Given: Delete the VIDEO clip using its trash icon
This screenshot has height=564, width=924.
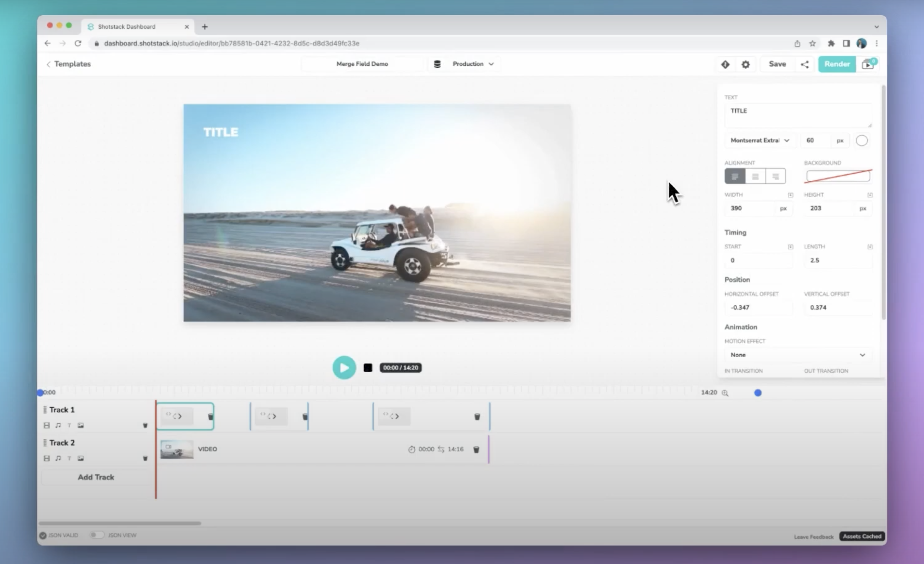Looking at the screenshot, I should 476,449.
